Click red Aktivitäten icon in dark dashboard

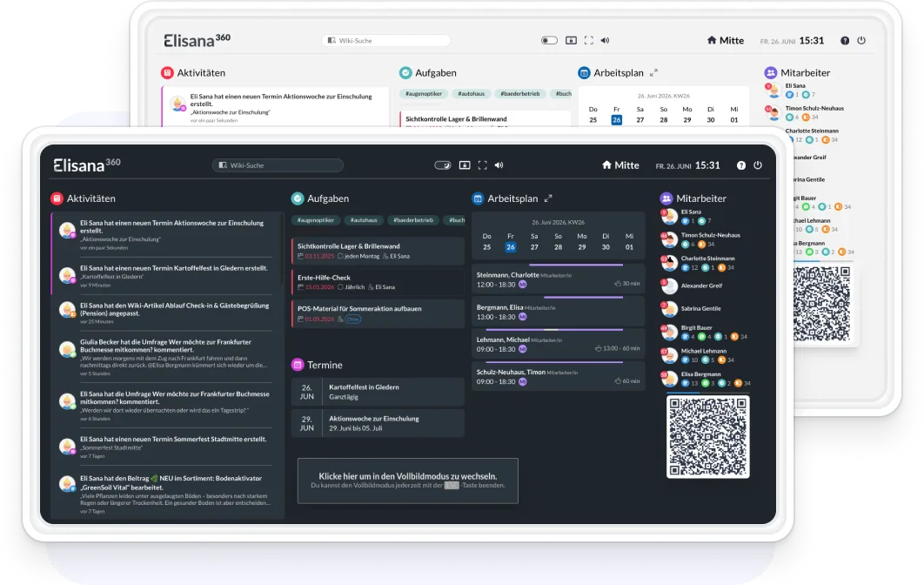[x=57, y=198]
